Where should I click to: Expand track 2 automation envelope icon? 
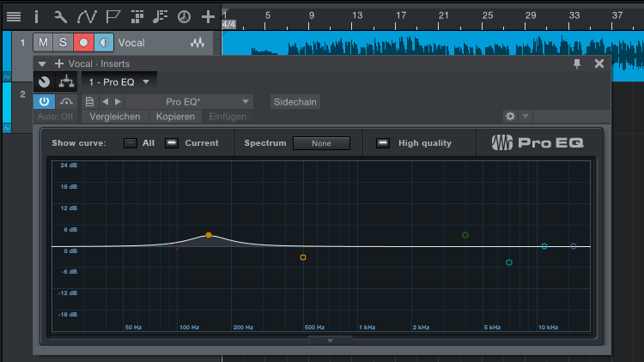7,129
